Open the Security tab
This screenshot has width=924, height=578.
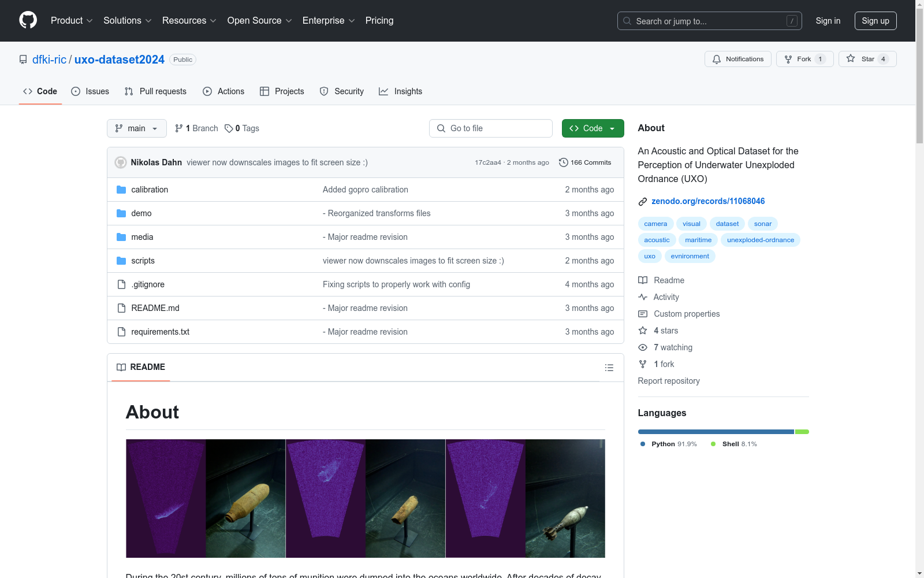(x=342, y=91)
